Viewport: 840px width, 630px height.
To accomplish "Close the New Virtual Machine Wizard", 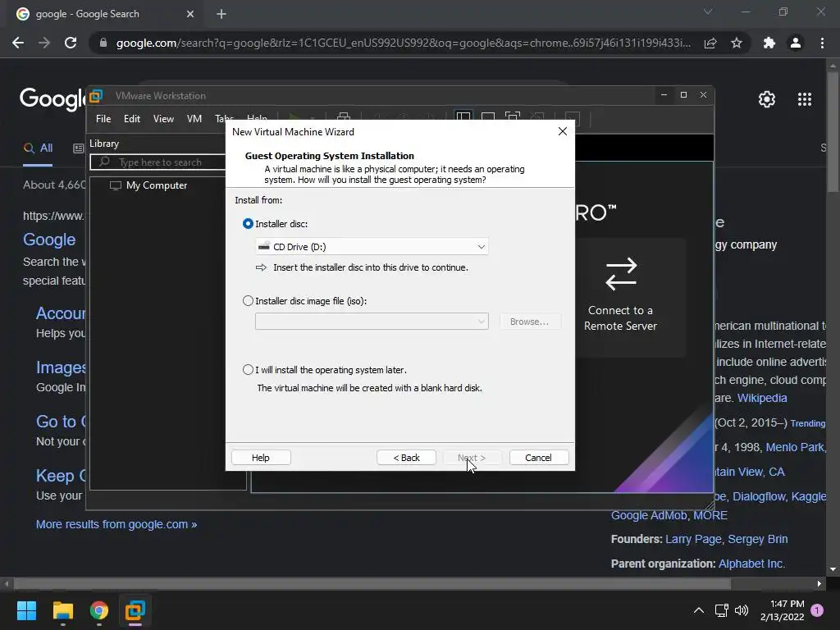I will click(x=563, y=131).
